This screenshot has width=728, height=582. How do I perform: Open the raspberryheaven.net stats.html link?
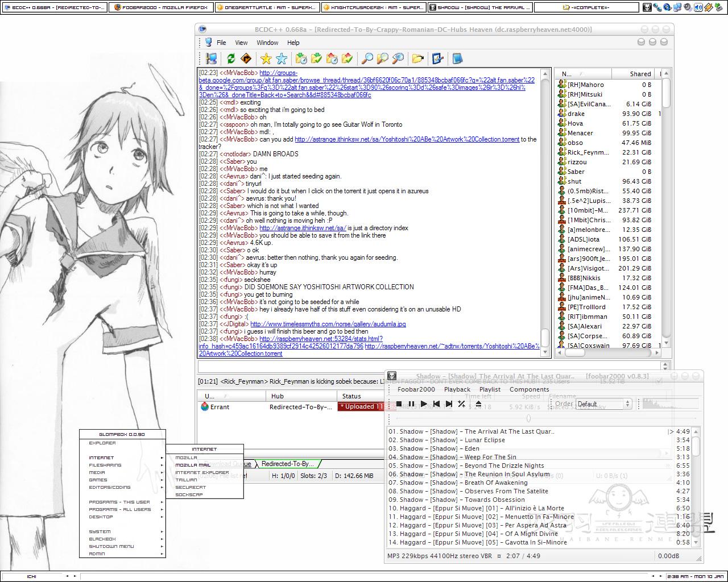[x=321, y=339]
